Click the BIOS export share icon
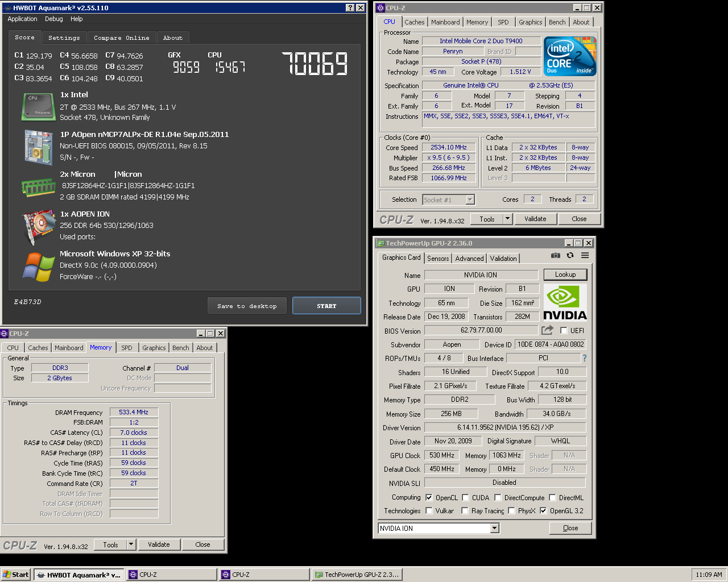Image resolution: width=728 pixels, height=582 pixels. pos(547,330)
